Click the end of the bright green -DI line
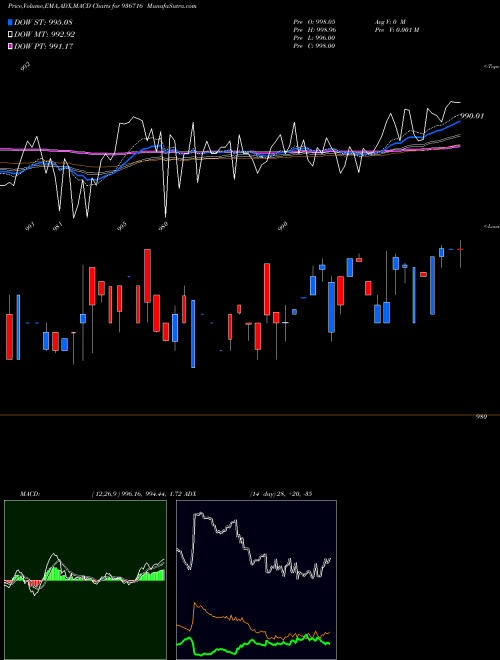 329,644
